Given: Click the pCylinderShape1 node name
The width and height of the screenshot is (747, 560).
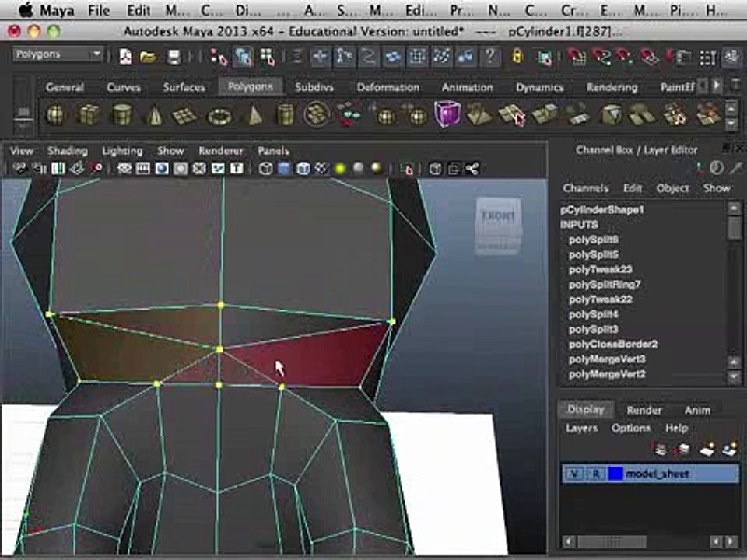Looking at the screenshot, I should 602,210.
